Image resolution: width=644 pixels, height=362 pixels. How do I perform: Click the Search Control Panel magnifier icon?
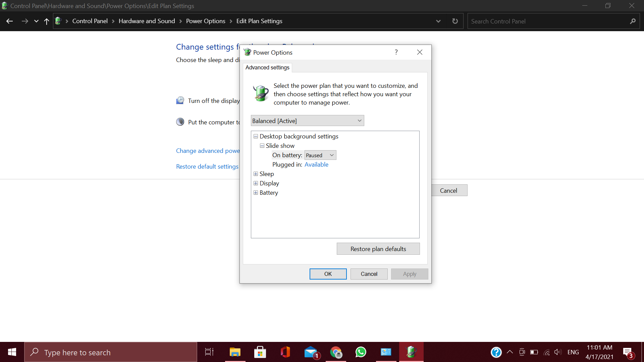point(633,21)
